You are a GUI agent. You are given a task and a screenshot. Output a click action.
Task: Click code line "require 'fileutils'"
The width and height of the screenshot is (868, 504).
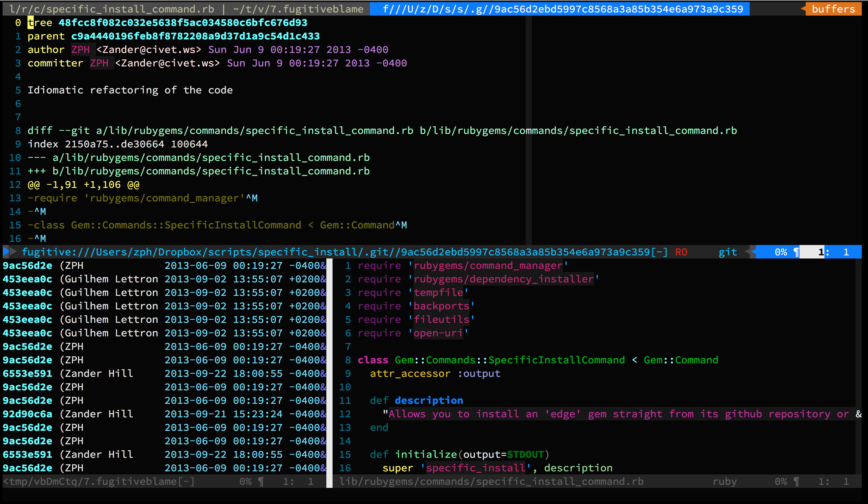(x=416, y=320)
